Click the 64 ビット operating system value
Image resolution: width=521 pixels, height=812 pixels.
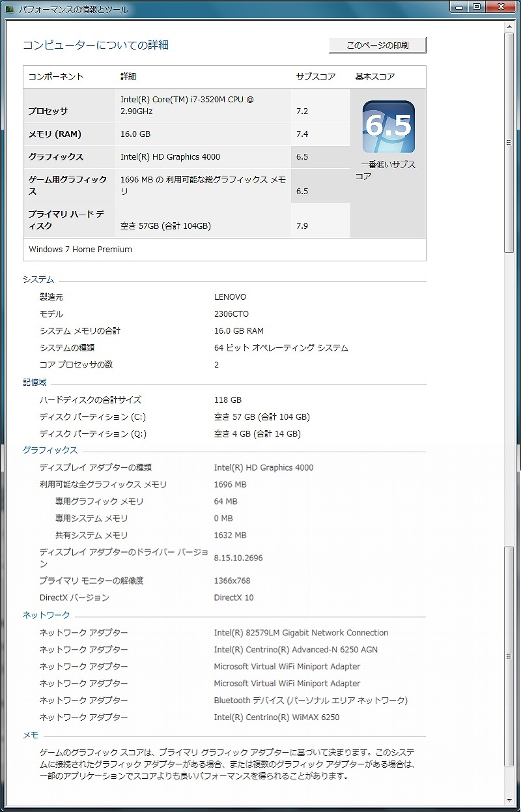point(281,348)
